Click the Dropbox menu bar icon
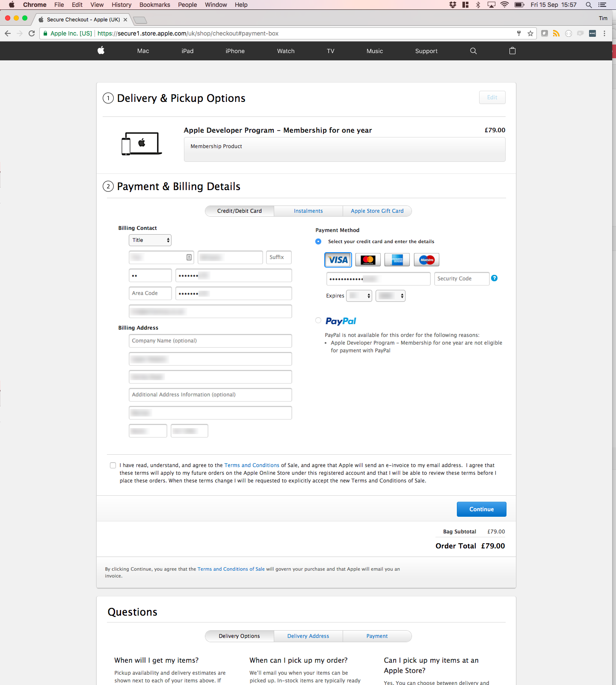The width and height of the screenshot is (616, 685). coord(453,5)
